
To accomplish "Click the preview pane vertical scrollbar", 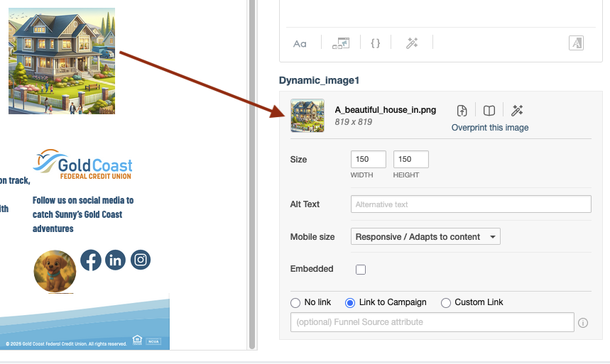I will pyautogui.click(x=252, y=175).
